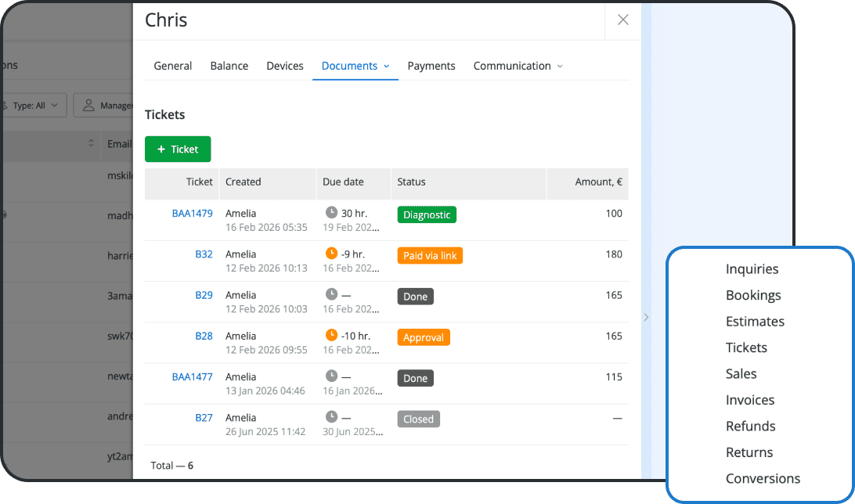
Task: Add a new ticket with green button
Action: click(178, 149)
